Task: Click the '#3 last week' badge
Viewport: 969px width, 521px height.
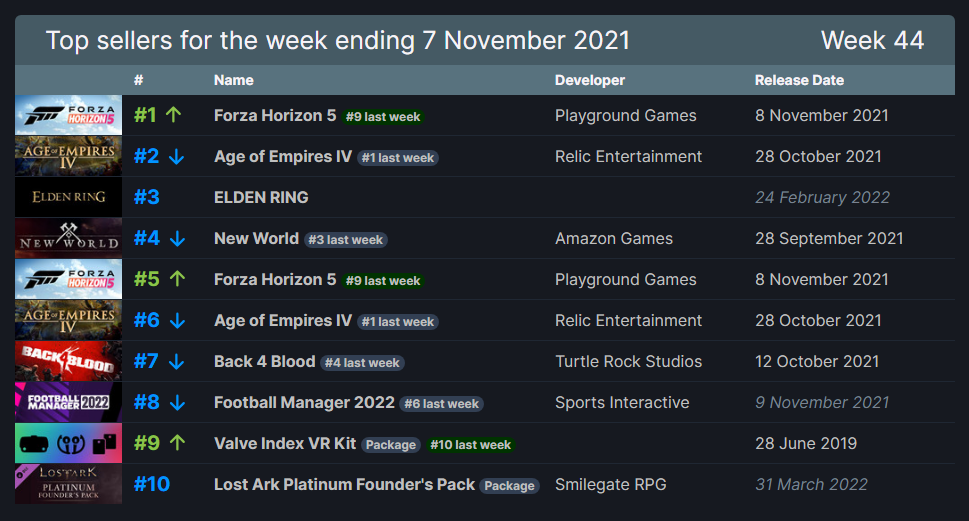Action: coord(345,240)
